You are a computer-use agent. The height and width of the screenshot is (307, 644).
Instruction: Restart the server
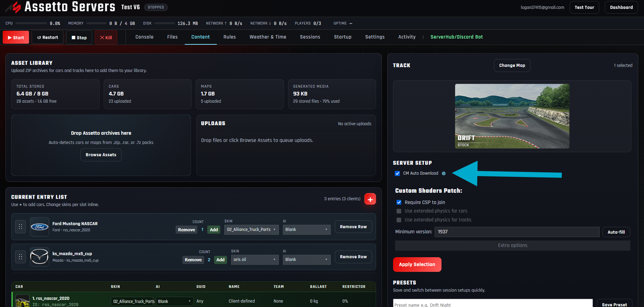click(47, 37)
